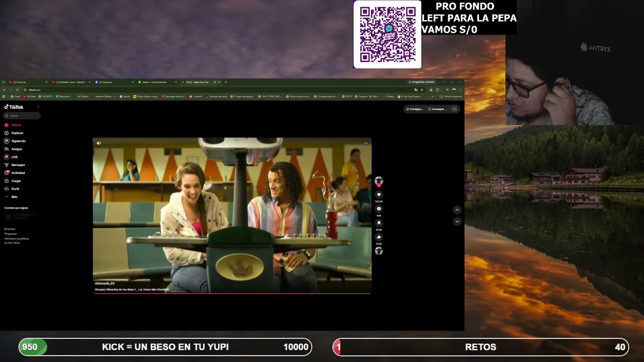Mute the TikTok video volume

pos(99,143)
